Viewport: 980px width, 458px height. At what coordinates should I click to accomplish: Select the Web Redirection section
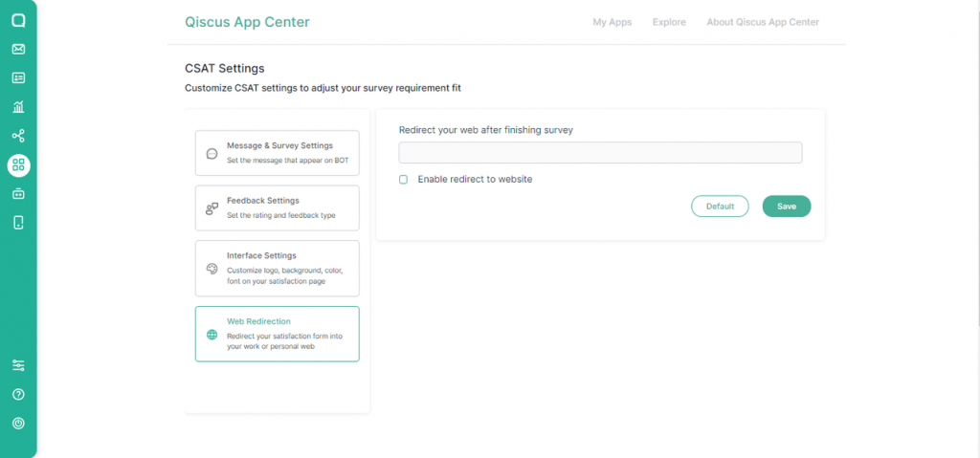277,334
